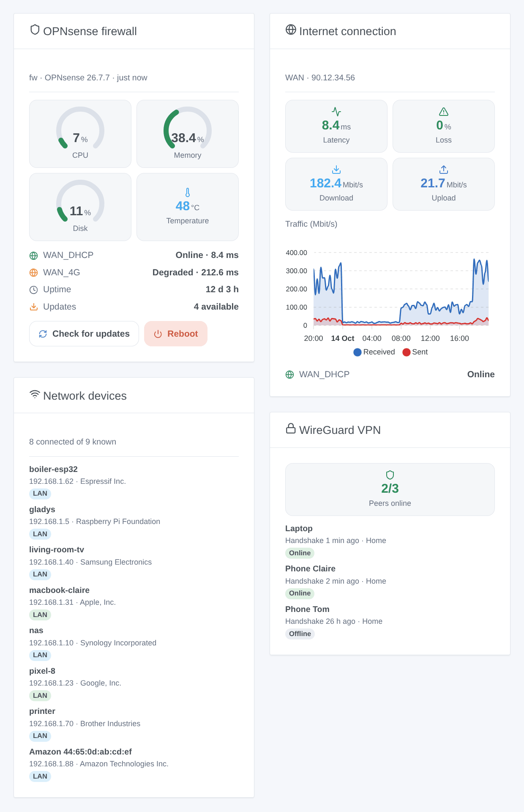The width and height of the screenshot is (524, 812).
Task: Click the 'Traffic (Mbit/s)' chart title
Action: pyautogui.click(x=311, y=224)
